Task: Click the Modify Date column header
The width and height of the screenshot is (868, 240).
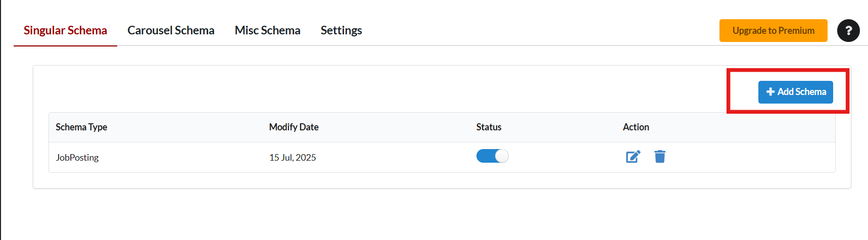Action: point(294,127)
